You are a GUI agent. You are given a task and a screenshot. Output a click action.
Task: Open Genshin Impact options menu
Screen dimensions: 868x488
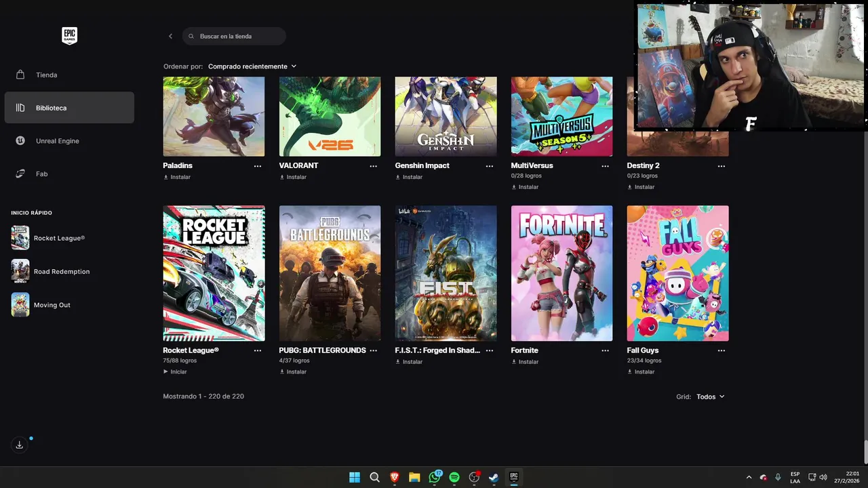pyautogui.click(x=490, y=166)
